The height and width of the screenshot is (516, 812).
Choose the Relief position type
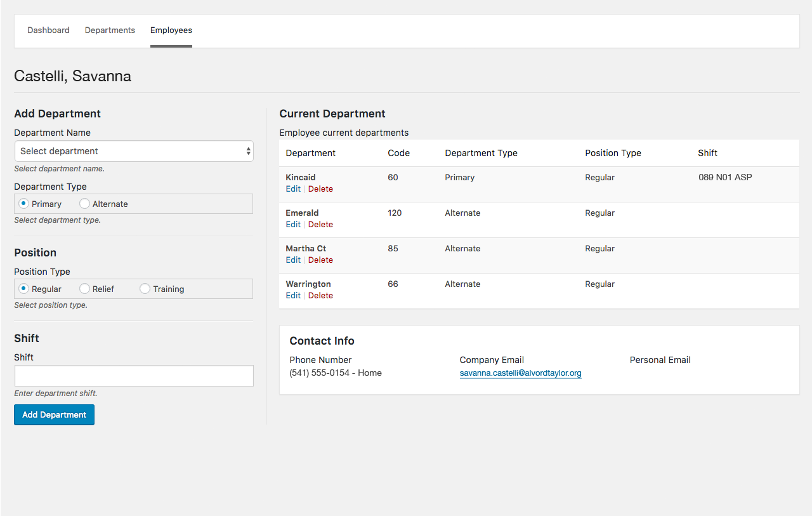tap(85, 289)
